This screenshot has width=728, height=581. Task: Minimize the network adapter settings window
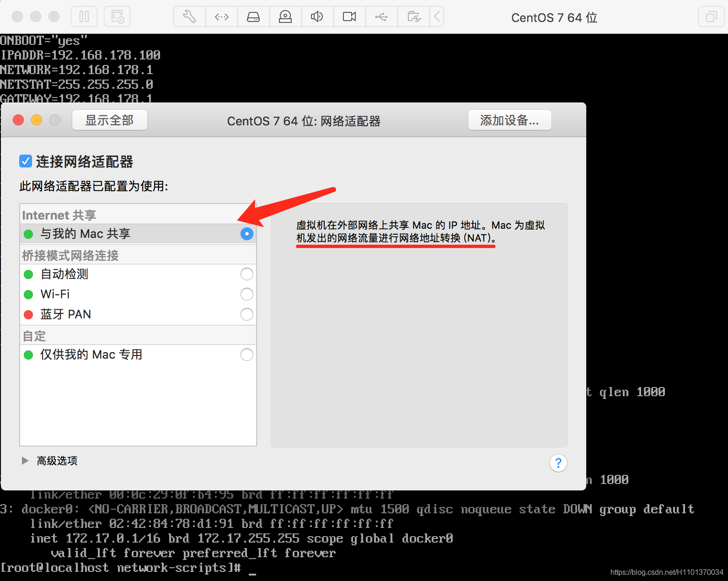[37, 120]
